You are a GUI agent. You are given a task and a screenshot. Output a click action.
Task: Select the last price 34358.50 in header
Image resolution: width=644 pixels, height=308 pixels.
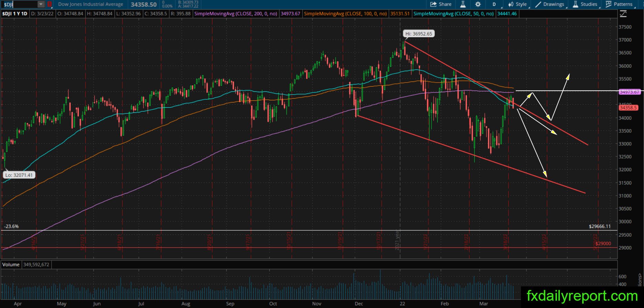tap(144, 4)
